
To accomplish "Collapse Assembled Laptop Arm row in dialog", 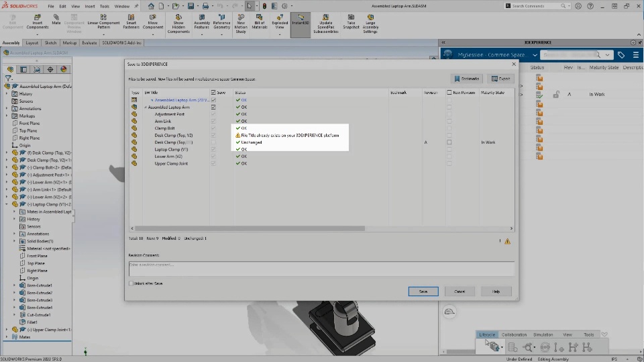I will tap(146, 107).
